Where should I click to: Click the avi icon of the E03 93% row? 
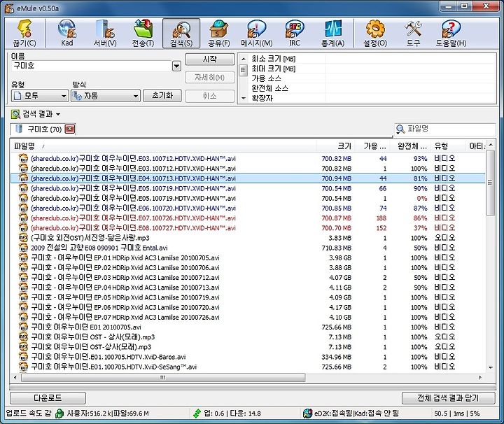[24, 158]
